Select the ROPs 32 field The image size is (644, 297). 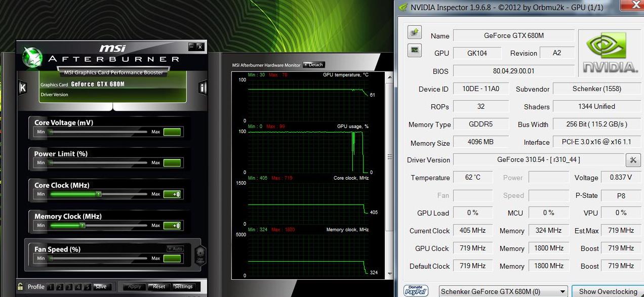[x=481, y=107]
